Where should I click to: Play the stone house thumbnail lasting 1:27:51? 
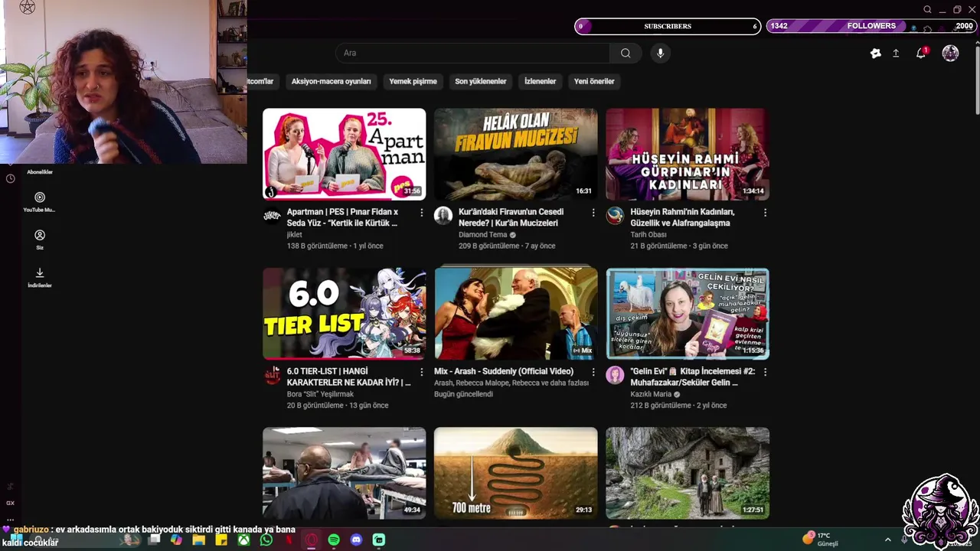688,473
